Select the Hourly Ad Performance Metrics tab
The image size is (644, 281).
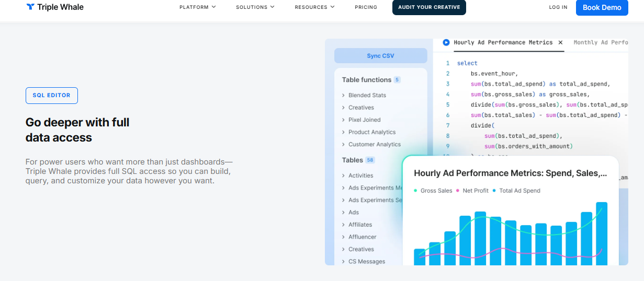pos(503,42)
